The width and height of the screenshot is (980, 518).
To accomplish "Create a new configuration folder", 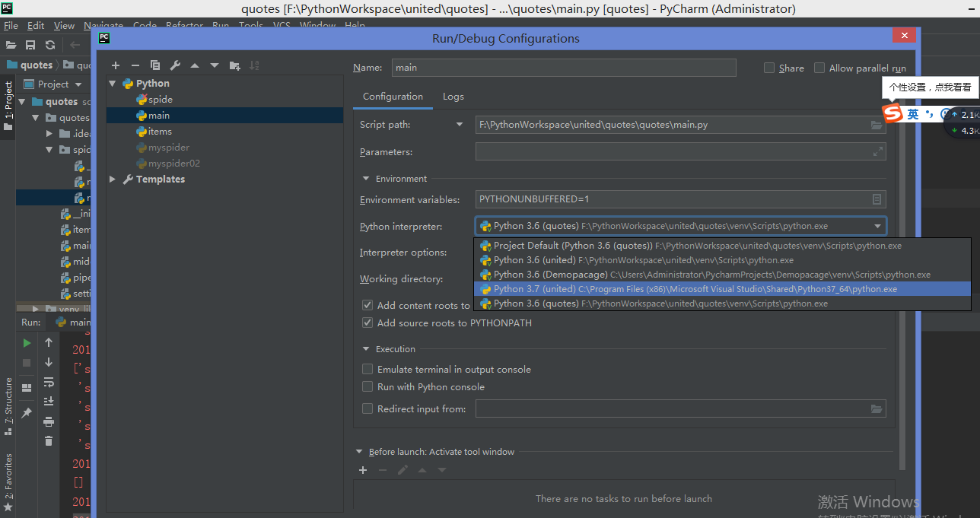I will pos(234,65).
